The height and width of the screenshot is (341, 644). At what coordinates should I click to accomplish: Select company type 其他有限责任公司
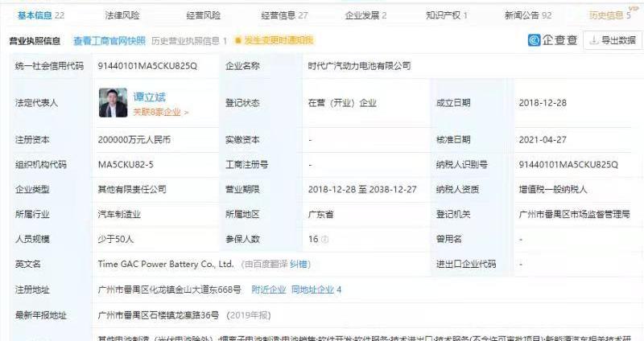click(x=132, y=189)
